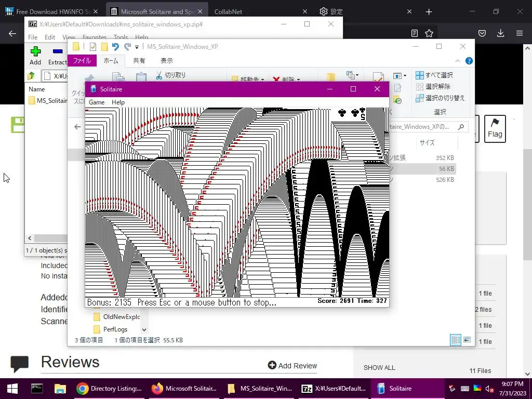Screen dimensions: 532x399
Task: Switch Explorer to details view icon
Action: 456,340
